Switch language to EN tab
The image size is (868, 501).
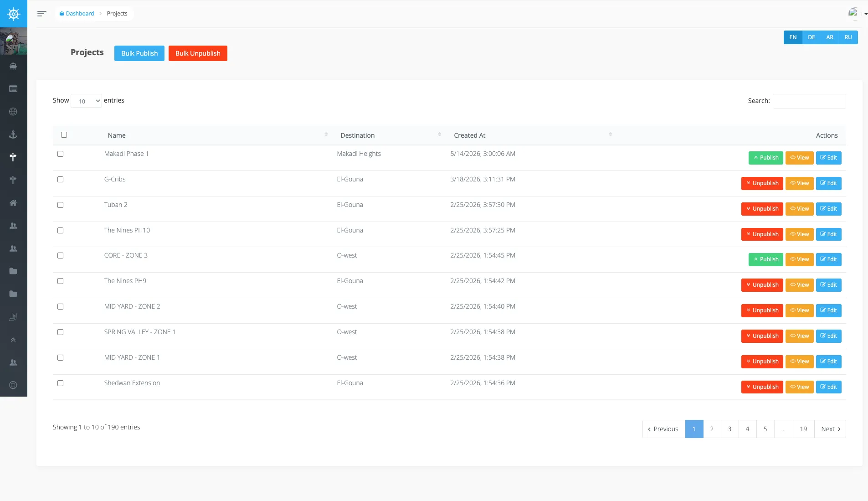(793, 37)
